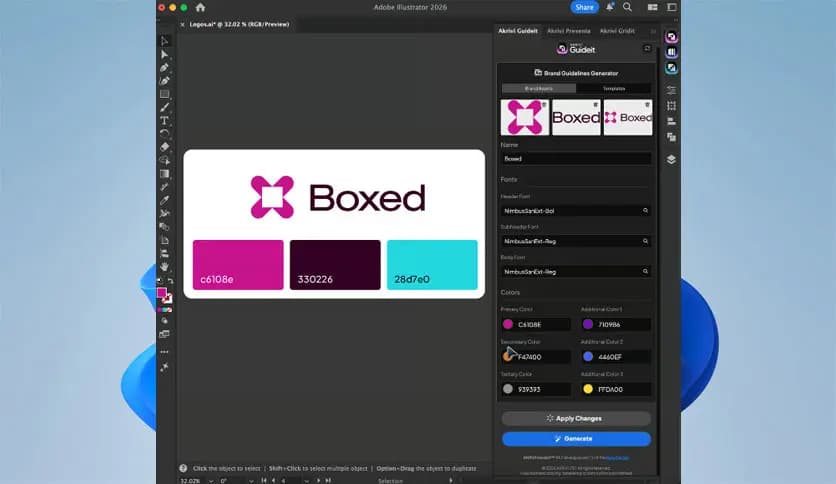This screenshot has width=836, height=484.
Task: Open the Layers panel dock icon
Action: (671, 159)
